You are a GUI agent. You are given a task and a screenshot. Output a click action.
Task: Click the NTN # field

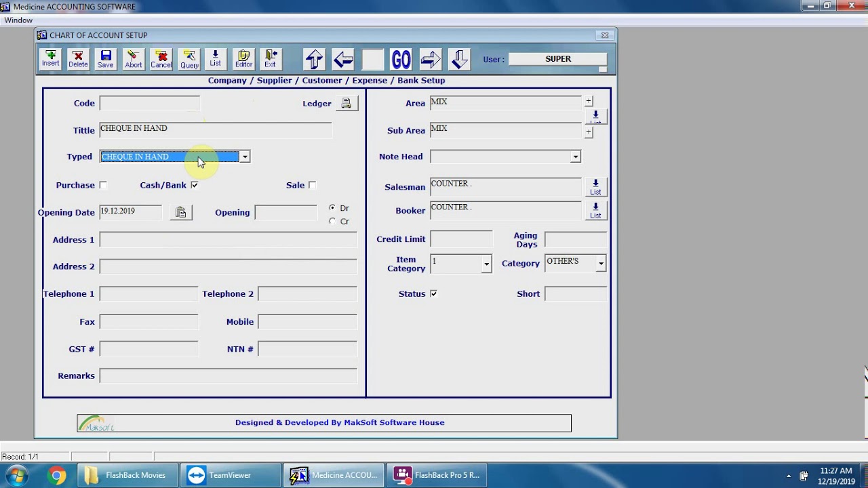click(x=307, y=349)
